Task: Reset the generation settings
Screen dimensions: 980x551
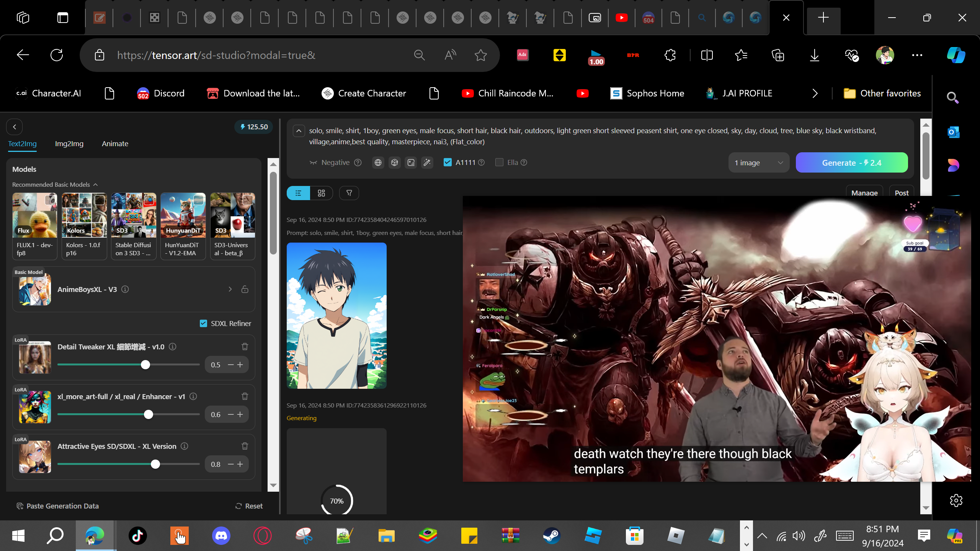Action: click(249, 506)
